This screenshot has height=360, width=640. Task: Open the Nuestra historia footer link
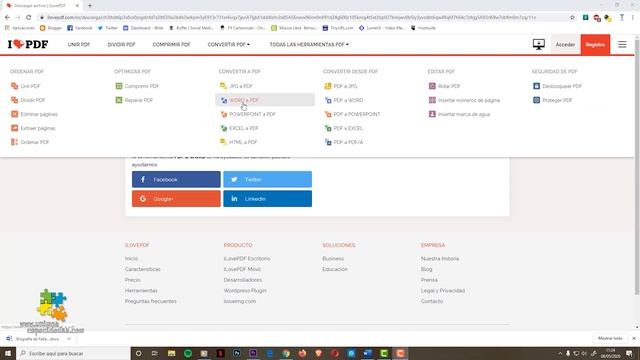pyautogui.click(x=440, y=259)
